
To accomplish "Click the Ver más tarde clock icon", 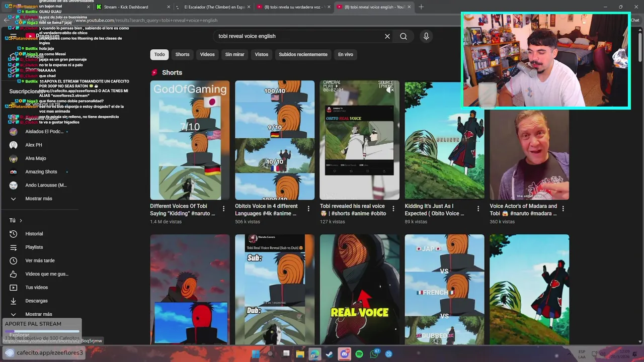I will coord(14,260).
